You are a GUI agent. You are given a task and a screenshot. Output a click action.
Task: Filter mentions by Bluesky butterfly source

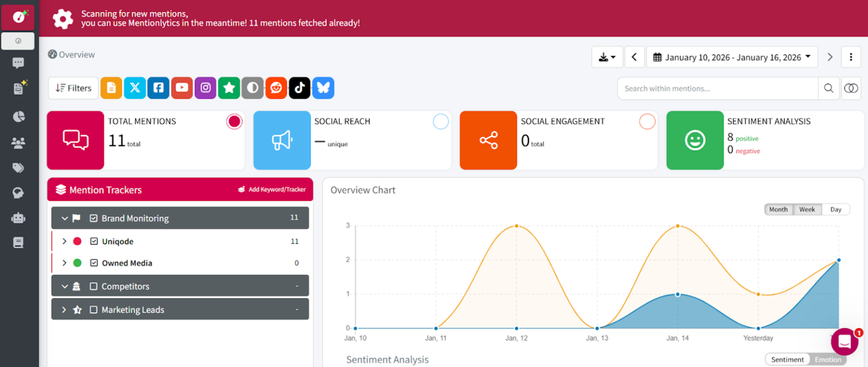[323, 88]
